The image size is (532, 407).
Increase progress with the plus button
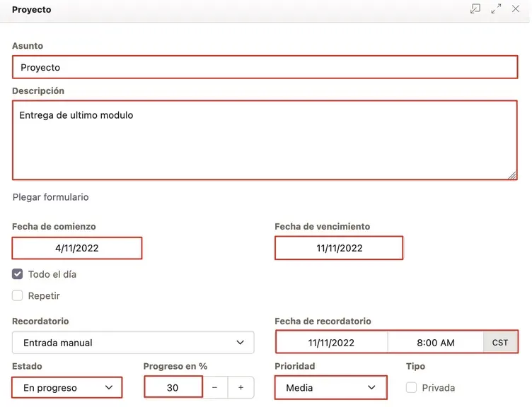pos(241,387)
